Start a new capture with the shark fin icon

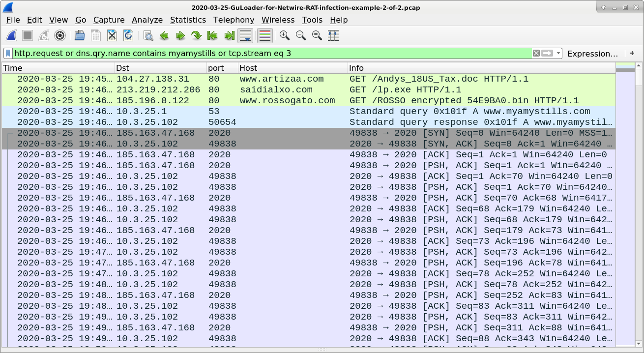click(11, 35)
